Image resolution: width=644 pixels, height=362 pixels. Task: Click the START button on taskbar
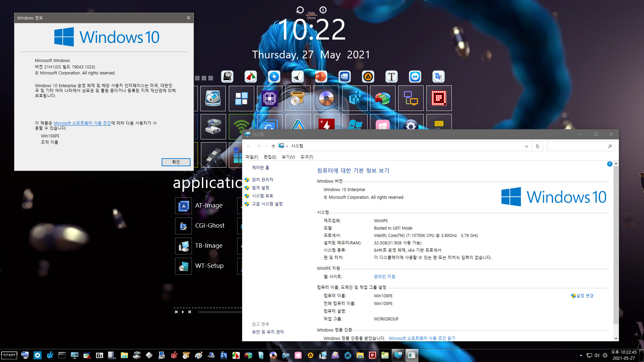coord(9,355)
